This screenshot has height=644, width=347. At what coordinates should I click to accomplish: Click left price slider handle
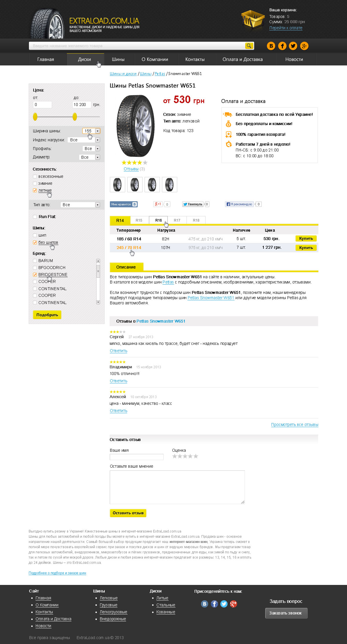pos(35,117)
